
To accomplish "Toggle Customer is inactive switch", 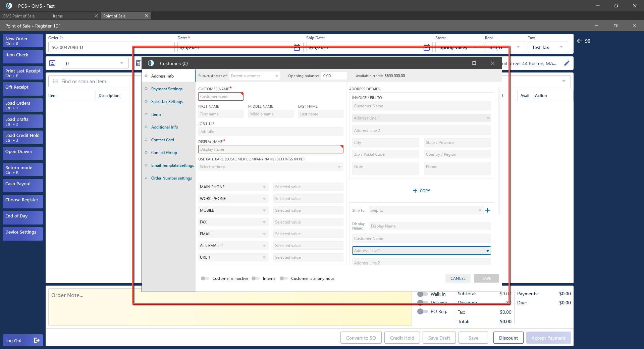I will (x=205, y=279).
